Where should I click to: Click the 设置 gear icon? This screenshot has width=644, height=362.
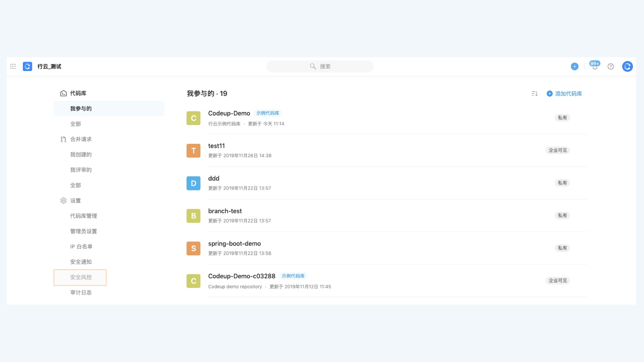point(63,200)
